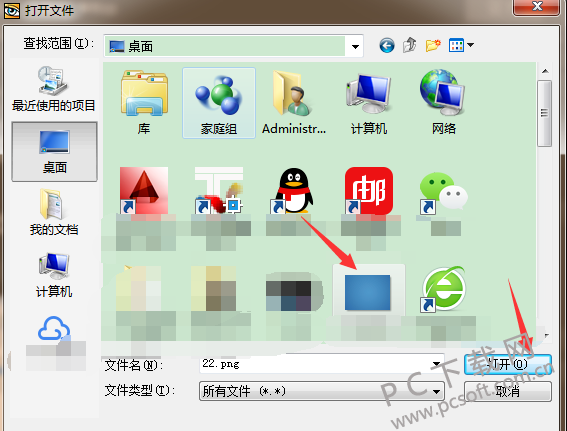Select the blue image file thumbnail
Viewport: 567px width, 431px height.
(368, 292)
